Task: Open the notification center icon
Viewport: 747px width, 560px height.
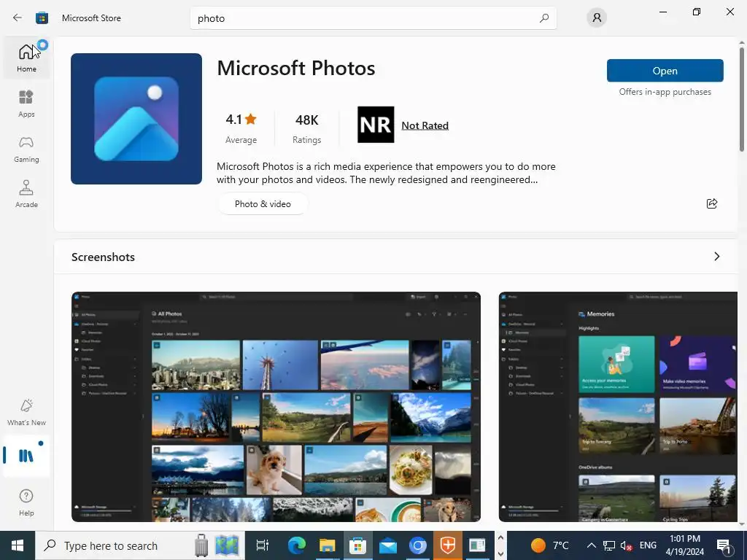Action: click(724, 545)
